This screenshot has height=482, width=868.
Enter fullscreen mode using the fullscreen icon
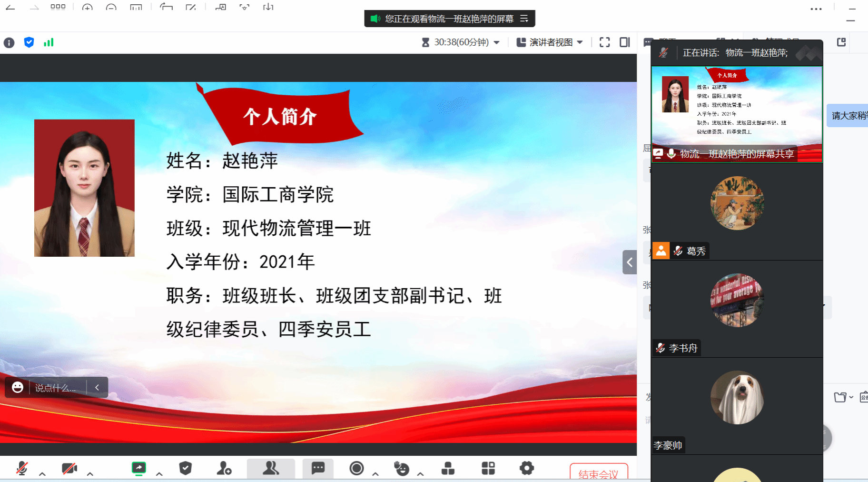tap(604, 42)
